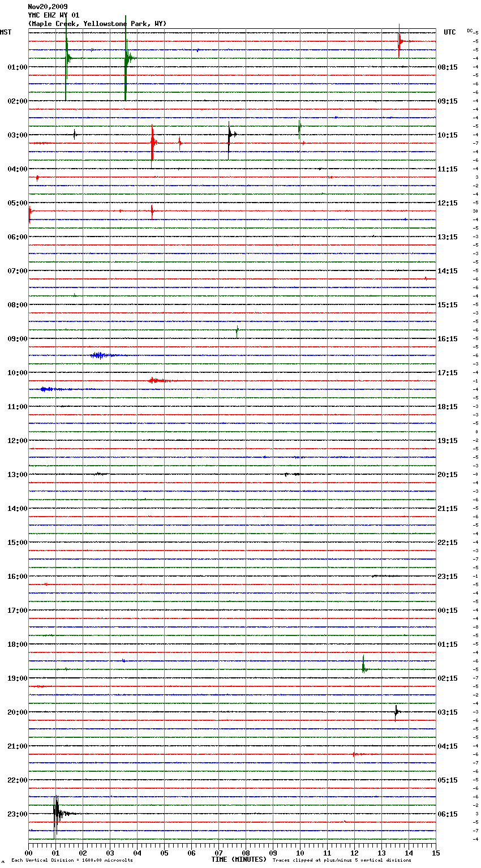The height and width of the screenshot is (868, 481).
Task: Click the DC column header
Action: 470,31
